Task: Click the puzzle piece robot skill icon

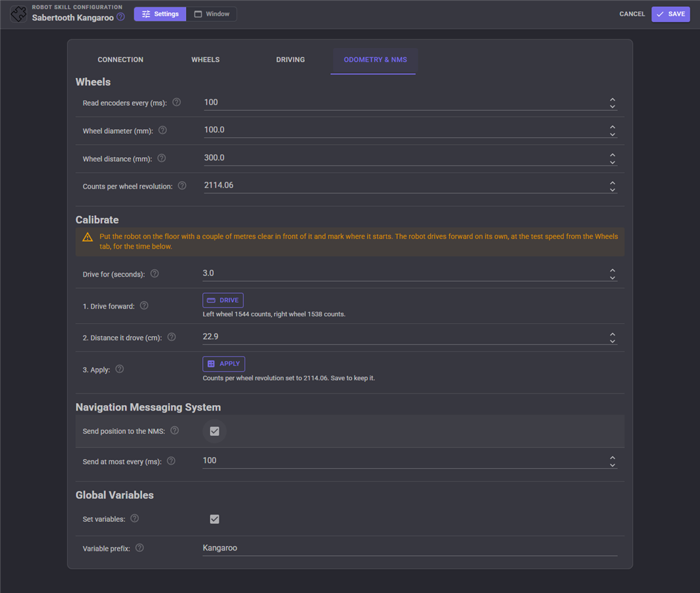Action: (x=18, y=14)
